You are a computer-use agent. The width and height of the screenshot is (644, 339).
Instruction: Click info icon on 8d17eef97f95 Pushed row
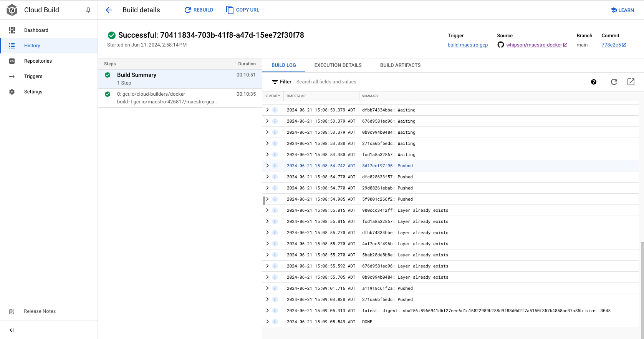tap(275, 166)
